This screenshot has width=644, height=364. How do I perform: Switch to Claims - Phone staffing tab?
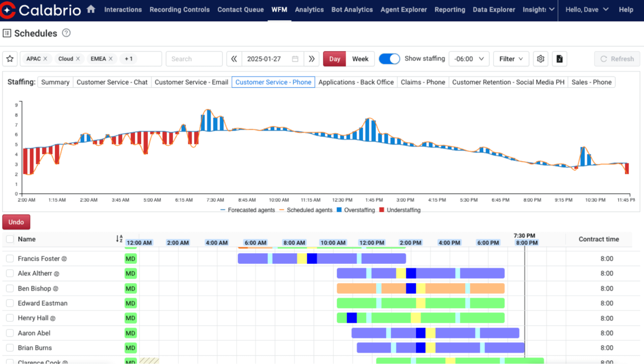[x=422, y=82]
